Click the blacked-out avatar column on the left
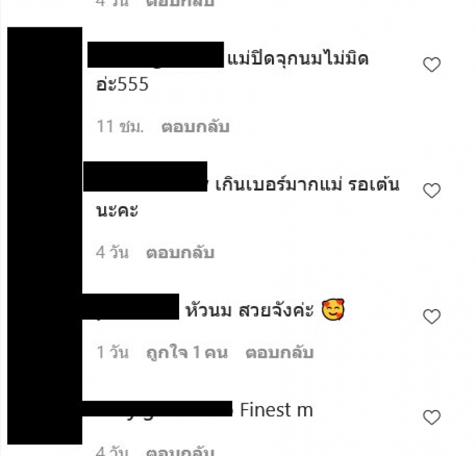 click(x=45, y=236)
